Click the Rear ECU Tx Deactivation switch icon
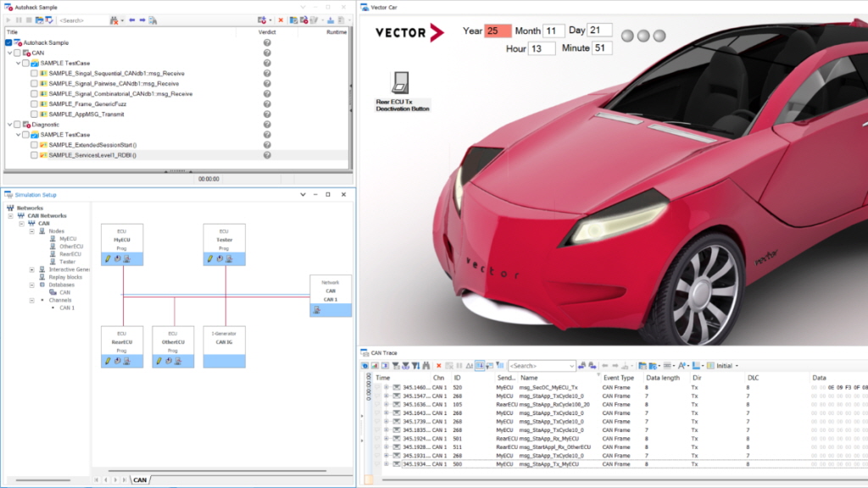Viewport: 868px width, 488px height. coord(401,82)
